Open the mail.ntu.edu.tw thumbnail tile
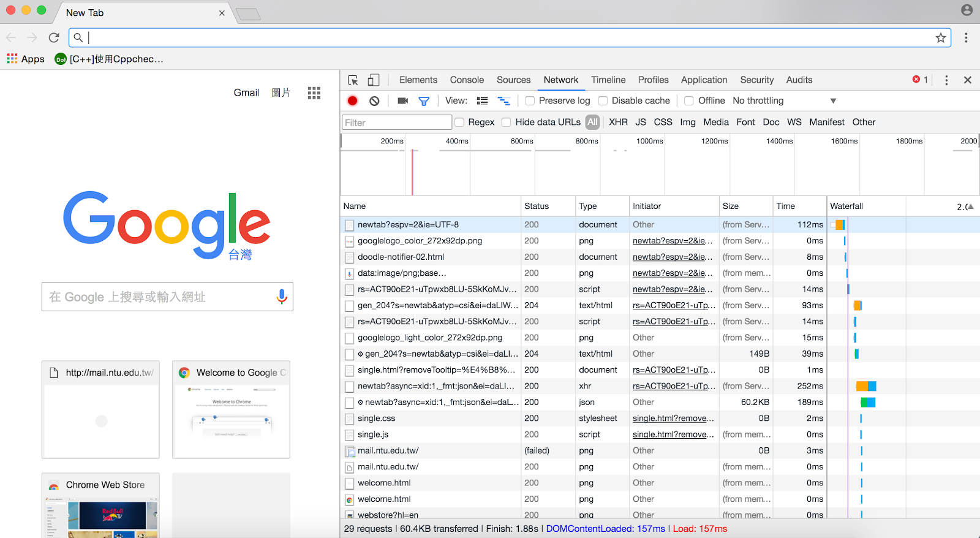The width and height of the screenshot is (980, 538). coord(101,409)
